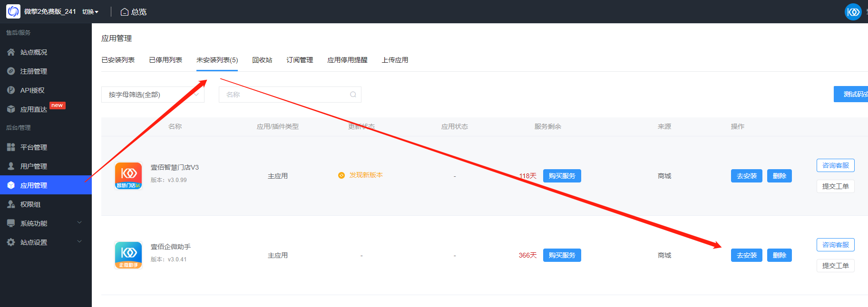The width and height of the screenshot is (868, 307).
Task: Open 应用直达 in the sidebar
Action: [46, 109]
